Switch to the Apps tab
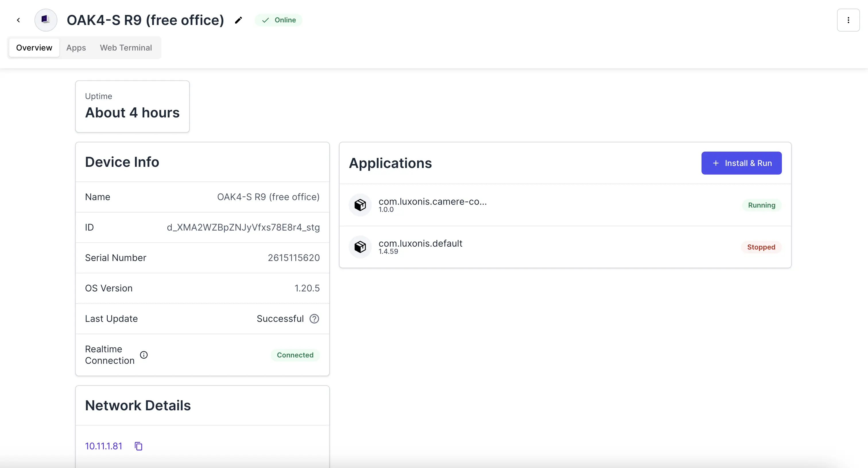Screen dimensions: 868x468 point(76,47)
